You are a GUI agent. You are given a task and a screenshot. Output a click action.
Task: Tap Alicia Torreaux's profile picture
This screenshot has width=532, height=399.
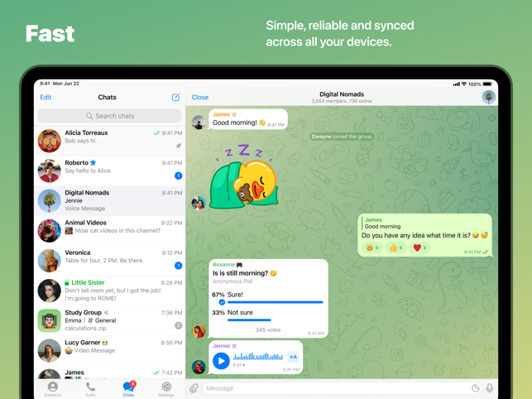tap(49, 141)
